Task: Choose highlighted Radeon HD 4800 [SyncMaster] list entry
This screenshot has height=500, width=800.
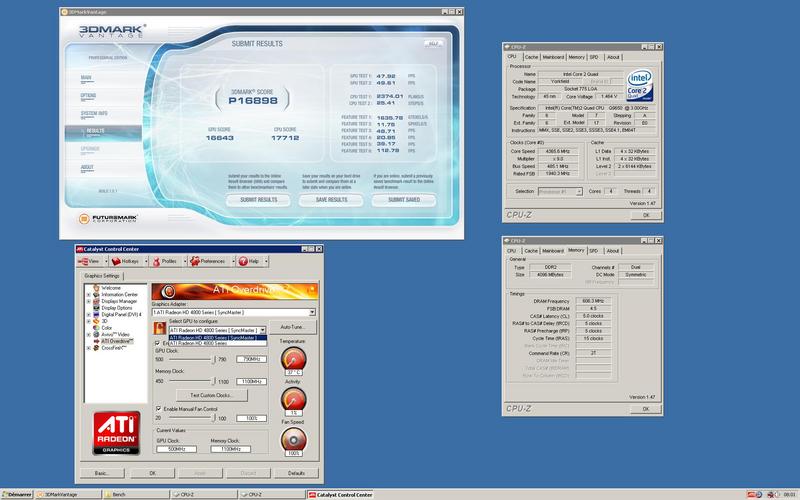Action: pyautogui.click(x=217, y=337)
